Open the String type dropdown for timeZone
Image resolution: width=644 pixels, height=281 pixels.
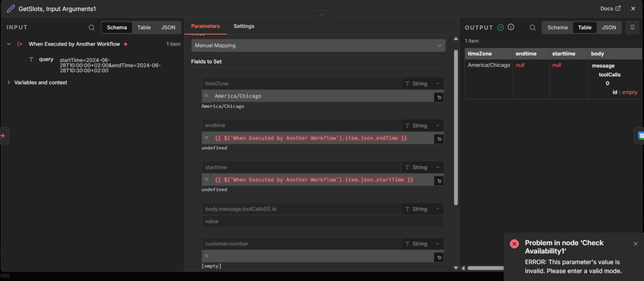click(423, 84)
